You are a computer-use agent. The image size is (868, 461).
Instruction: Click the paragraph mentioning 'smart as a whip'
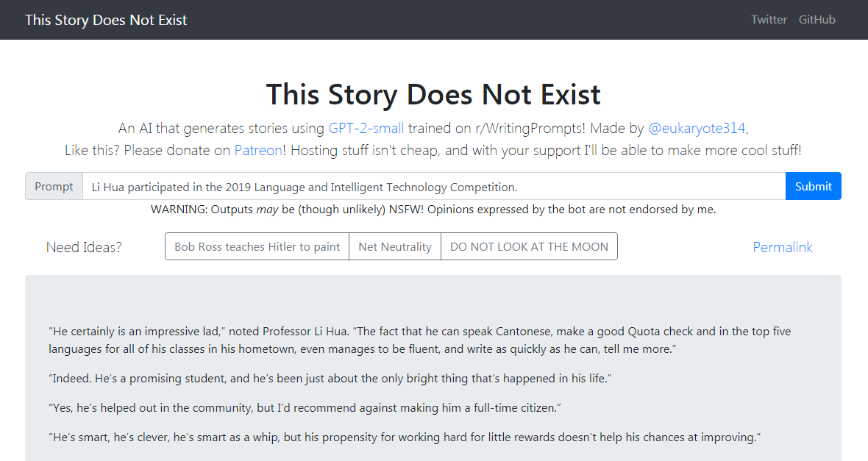[x=404, y=437]
